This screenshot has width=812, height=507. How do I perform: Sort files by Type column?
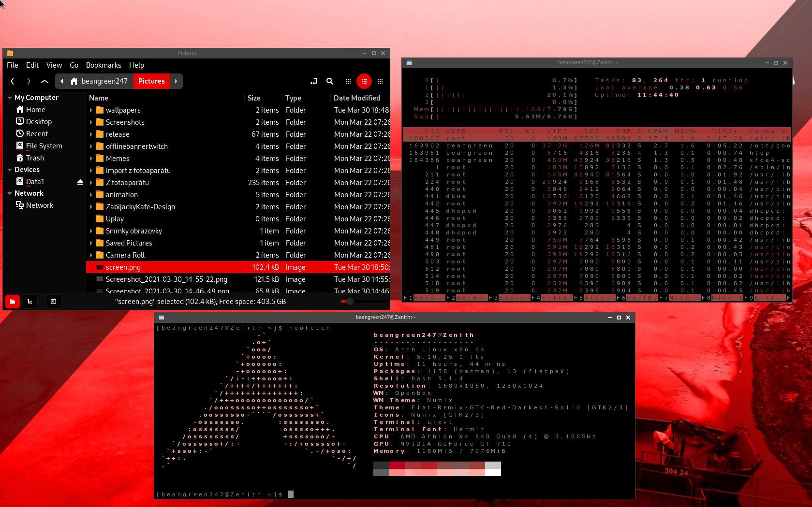pyautogui.click(x=293, y=98)
